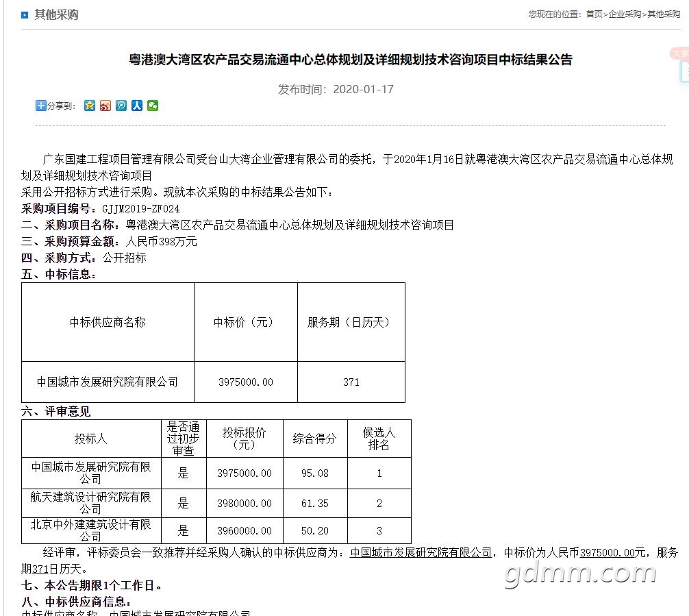
Task: Click the 371 service period table cell
Action: pos(351,382)
